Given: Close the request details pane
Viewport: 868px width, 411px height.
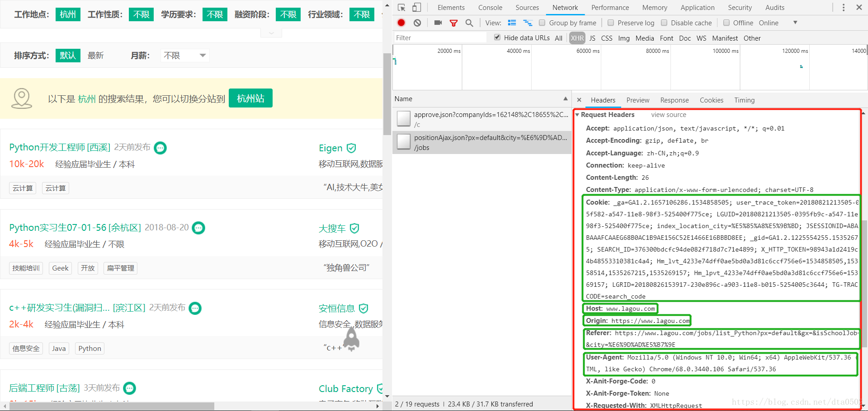Looking at the screenshot, I should click(579, 100).
